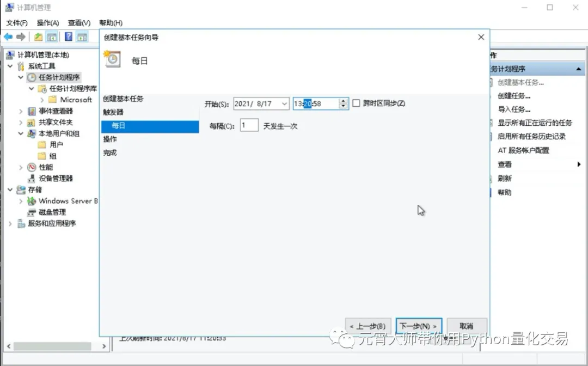
Task: Click the blue Help question mark icon
Action: point(69,36)
